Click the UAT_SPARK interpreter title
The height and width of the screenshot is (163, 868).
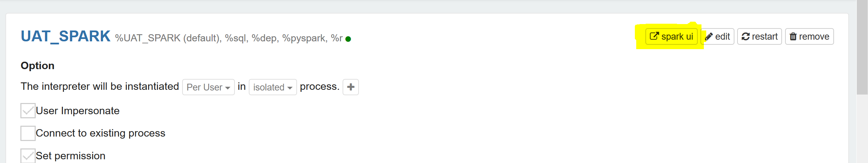point(66,36)
